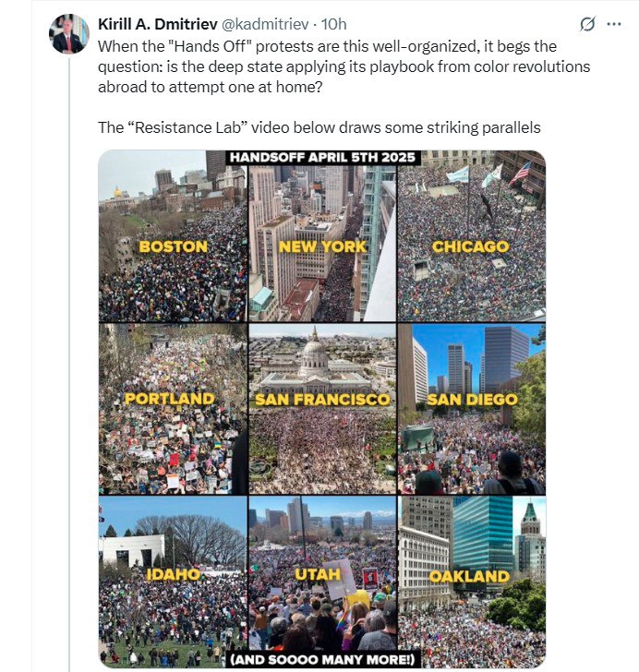Open the Boston protest photo
This screenshot has height=672, width=639.
point(173,235)
